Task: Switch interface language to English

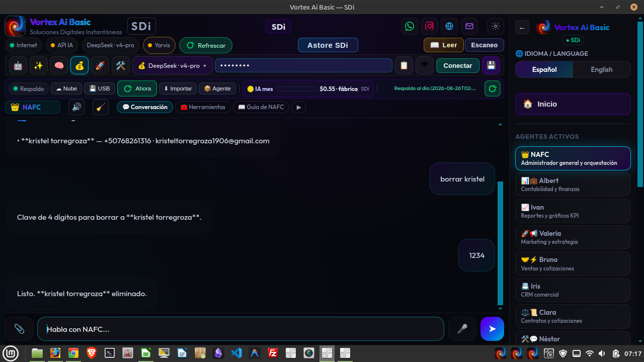Action: [x=602, y=69]
